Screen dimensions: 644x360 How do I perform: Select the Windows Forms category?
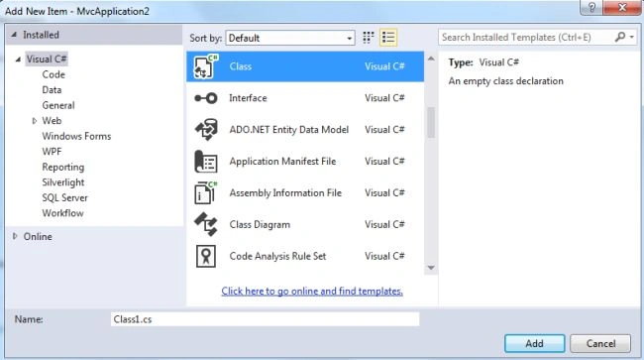76,137
